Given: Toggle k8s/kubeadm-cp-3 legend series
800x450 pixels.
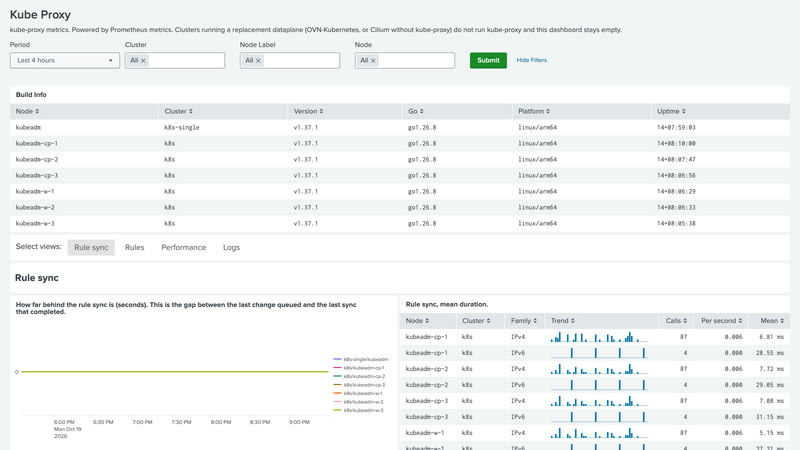Looking at the screenshot, I should point(359,385).
